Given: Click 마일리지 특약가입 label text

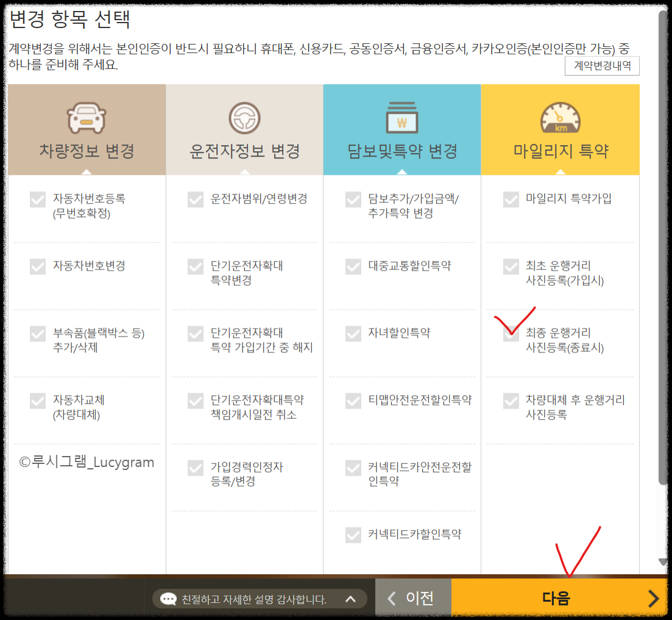Looking at the screenshot, I should [568, 199].
